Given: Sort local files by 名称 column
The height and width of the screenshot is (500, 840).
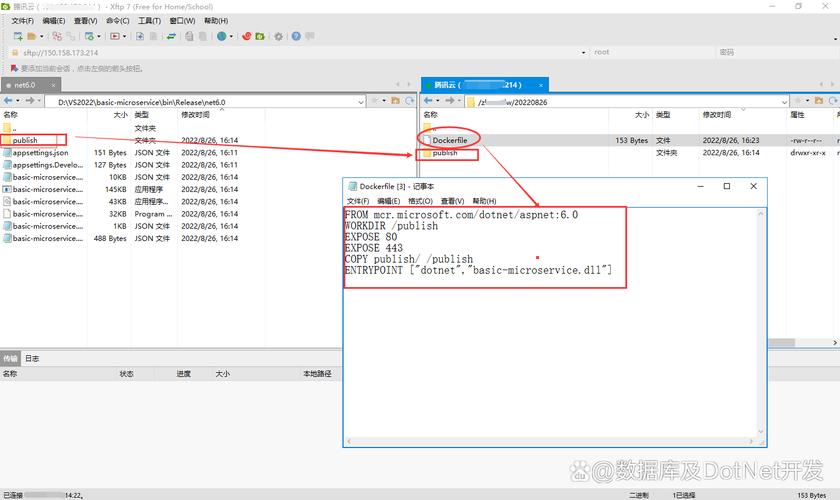Looking at the screenshot, I should 10,114.
